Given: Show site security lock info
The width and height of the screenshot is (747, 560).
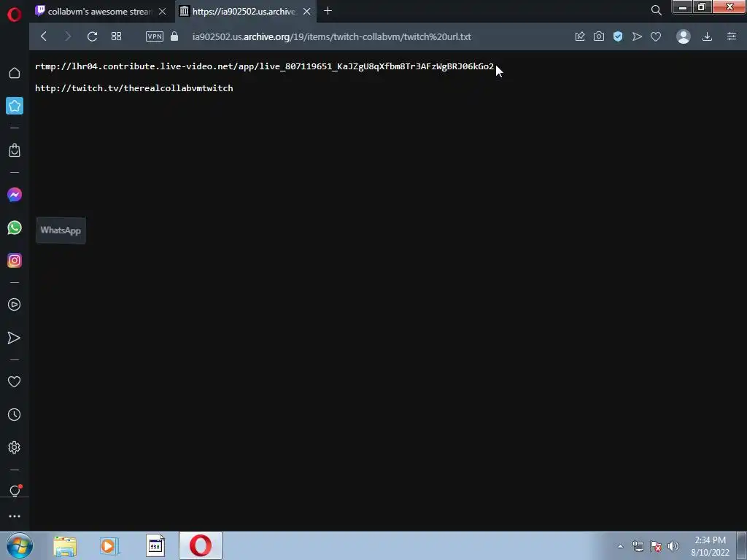Looking at the screenshot, I should (x=174, y=36).
